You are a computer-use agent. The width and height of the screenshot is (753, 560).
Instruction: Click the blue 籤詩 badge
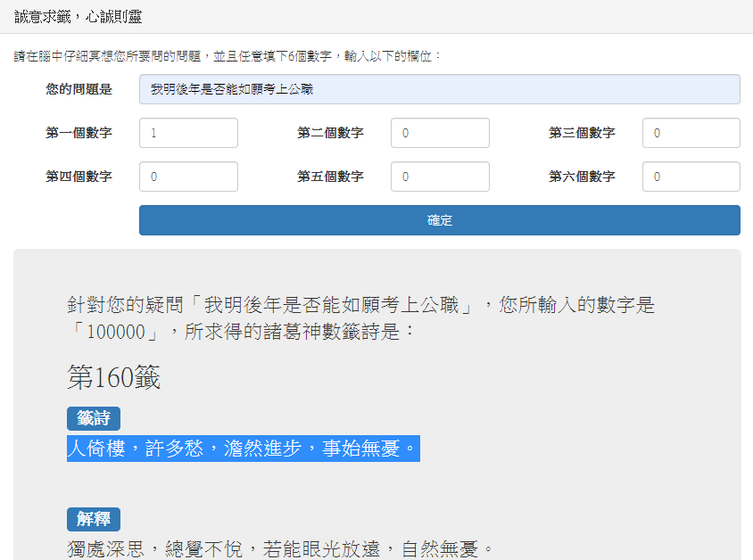[x=93, y=418]
